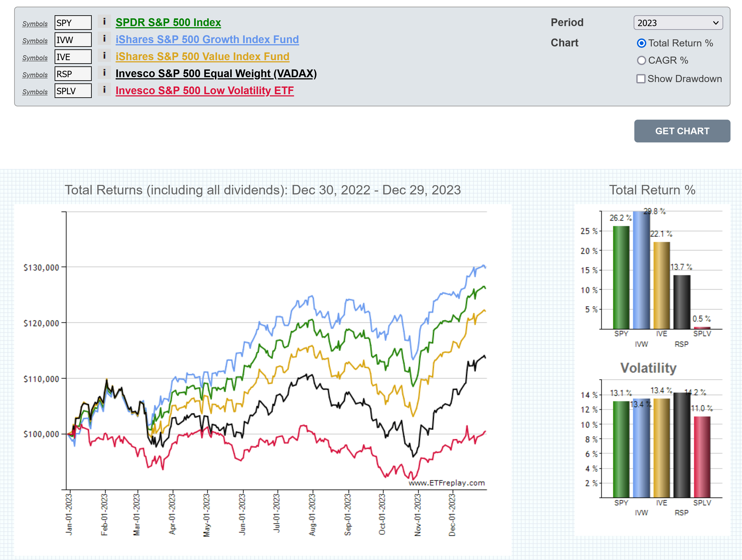Open Invesco S&P 500 Equal Weight link
The width and height of the screenshot is (742, 560).
point(216,73)
